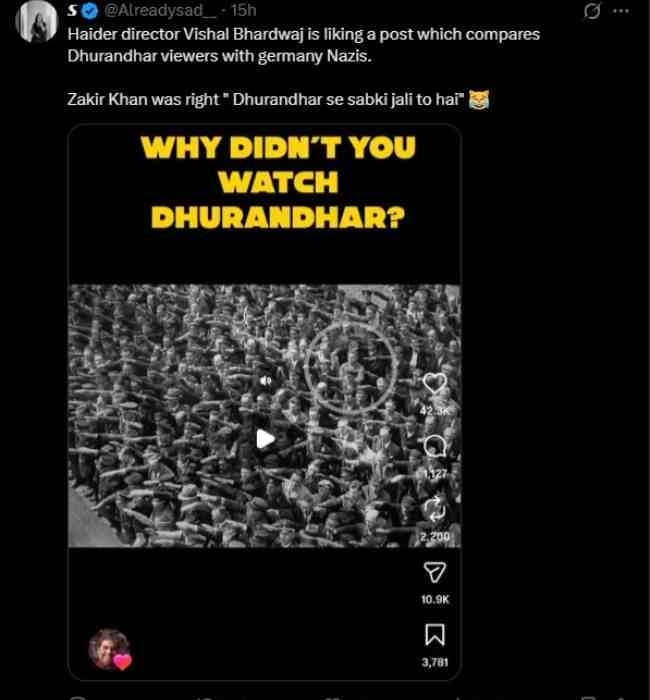Click the liker avatar with the pink heart
This screenshot has height=700, width=650.
pyautogui.click(x=110, y=650)
